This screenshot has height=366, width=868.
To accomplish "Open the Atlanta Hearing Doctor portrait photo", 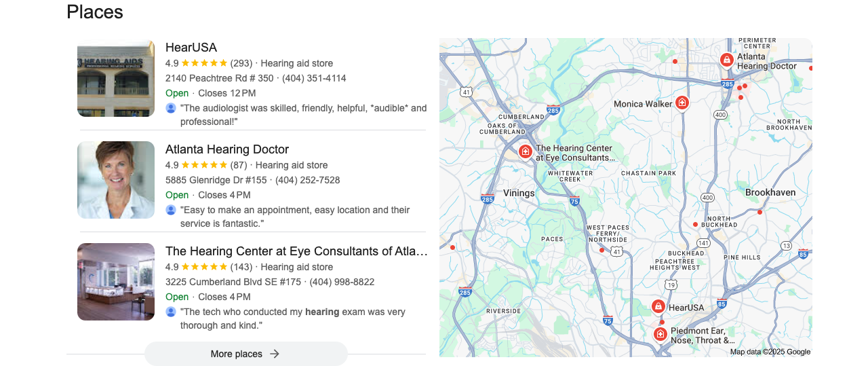I will (116, 180).
